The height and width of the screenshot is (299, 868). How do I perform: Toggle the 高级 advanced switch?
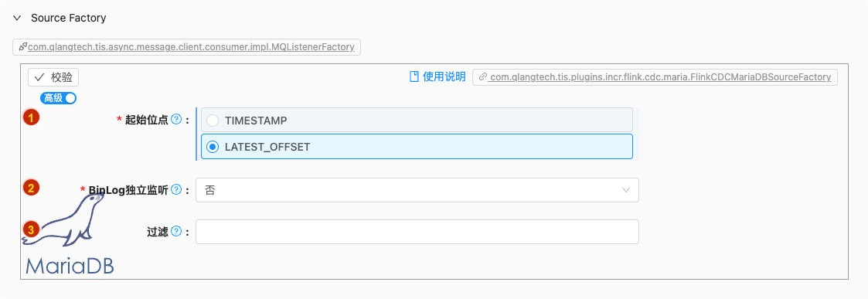tap(58, 98)
